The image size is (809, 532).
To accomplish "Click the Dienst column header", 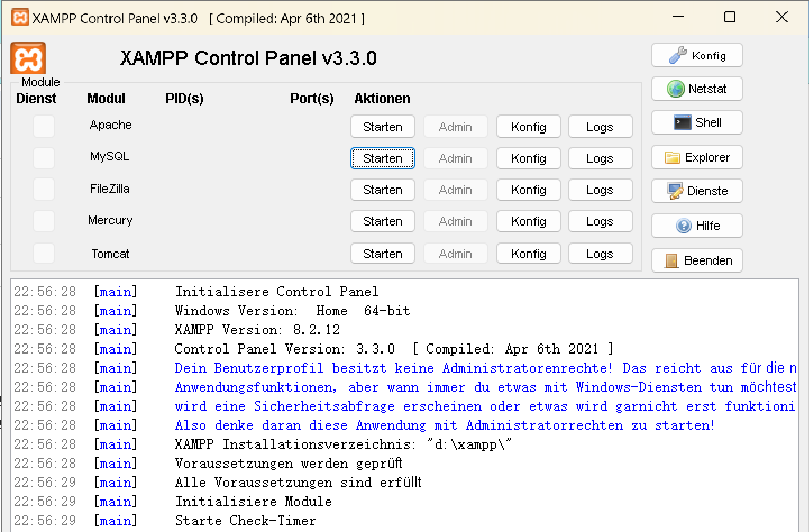I will click(x=36, y=98).
